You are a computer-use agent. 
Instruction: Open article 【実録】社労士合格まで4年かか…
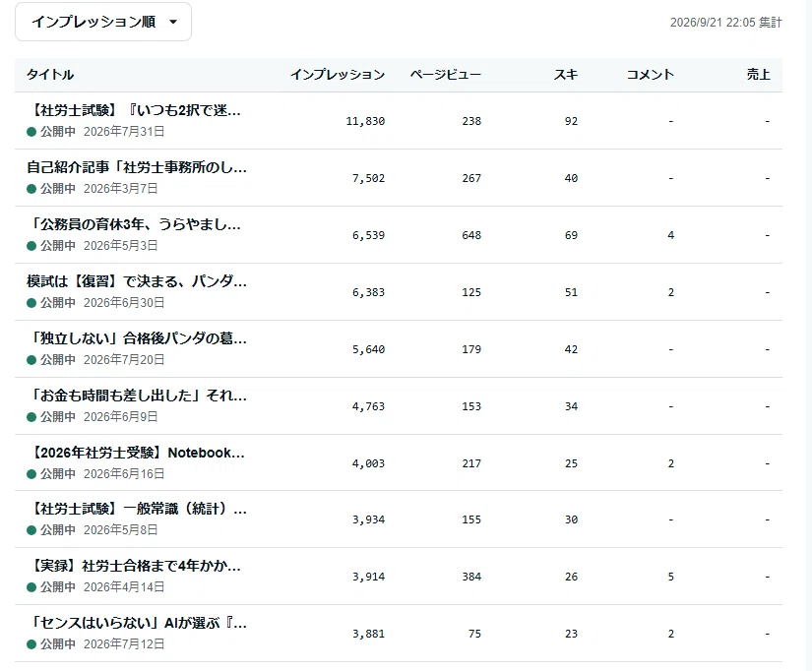click(134, 566)
